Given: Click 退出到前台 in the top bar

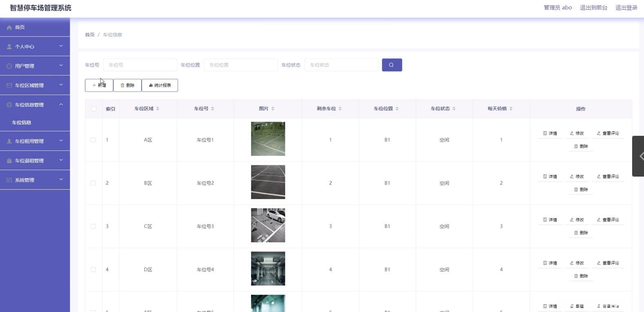Looking at the screenshot, I should pyautogui.click(x=594, y=8).
